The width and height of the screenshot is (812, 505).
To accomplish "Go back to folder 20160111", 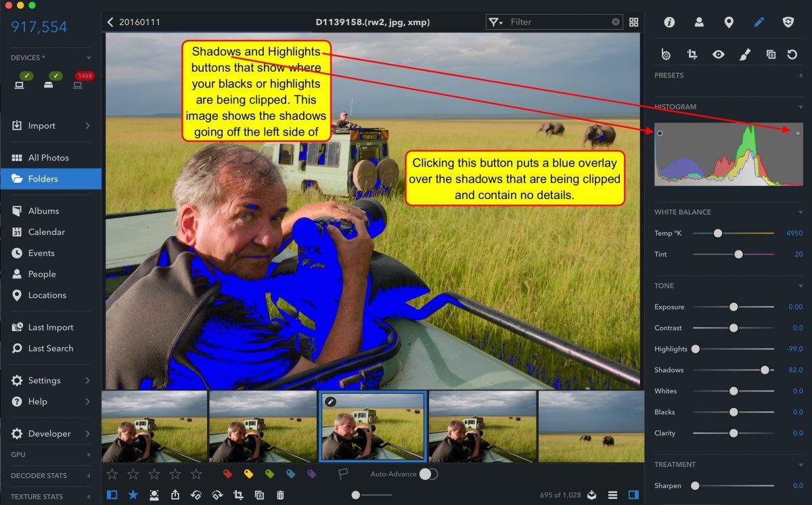I will (x=134, y=22).
